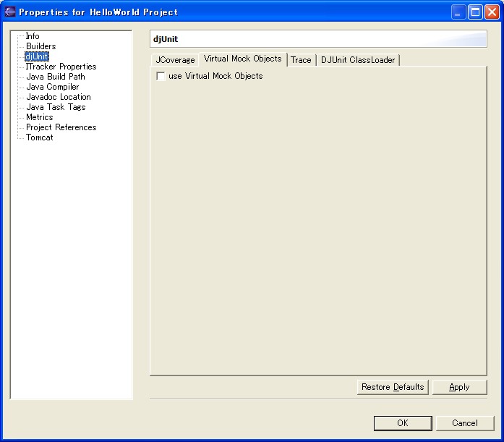Viewport: 504px width, 442px height.
Task: Select the Virtual Mock Objects tab
Action: [243, 59]
